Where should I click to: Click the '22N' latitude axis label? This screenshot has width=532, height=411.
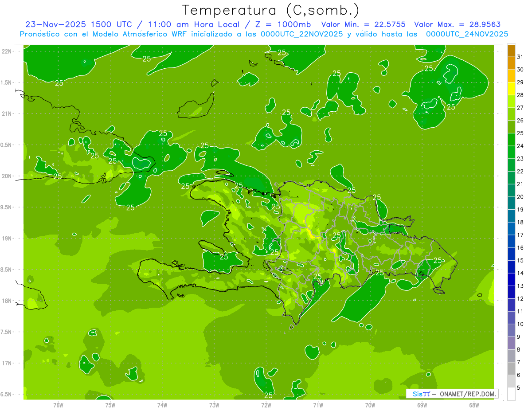point(7,51)
